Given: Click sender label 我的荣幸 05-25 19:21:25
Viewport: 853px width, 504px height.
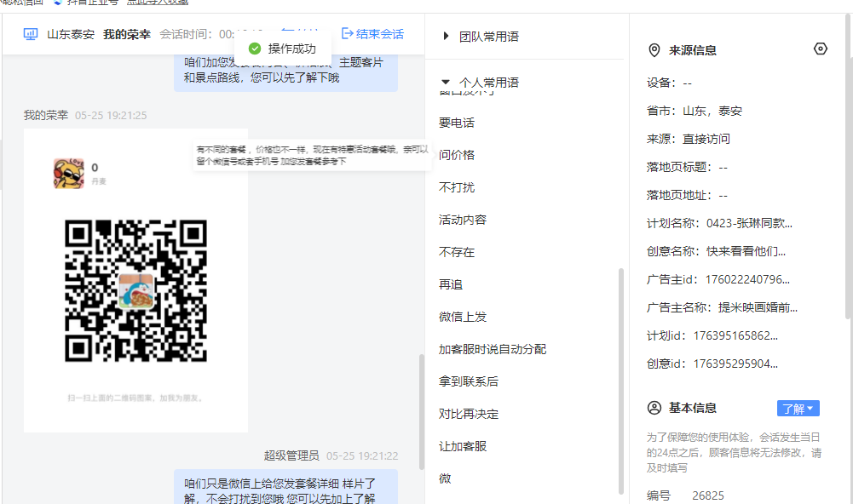Looking at the screenshot, I should 85,115.
